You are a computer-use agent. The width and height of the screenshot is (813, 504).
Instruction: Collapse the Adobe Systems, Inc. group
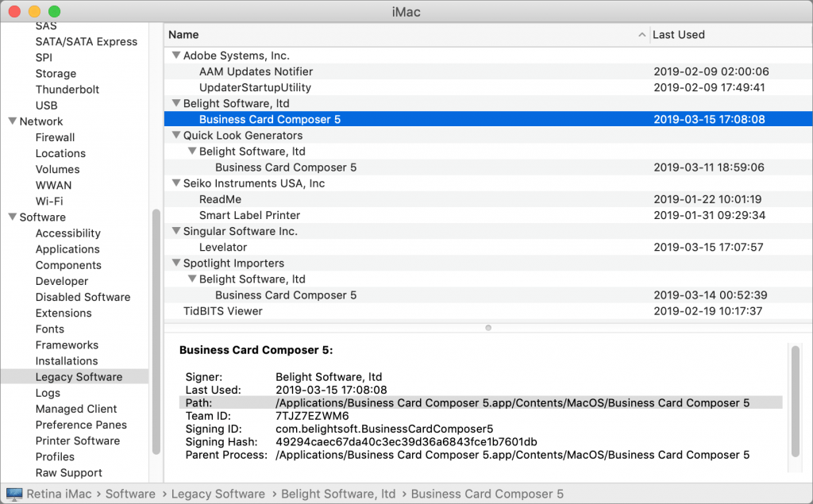point(176,55)
